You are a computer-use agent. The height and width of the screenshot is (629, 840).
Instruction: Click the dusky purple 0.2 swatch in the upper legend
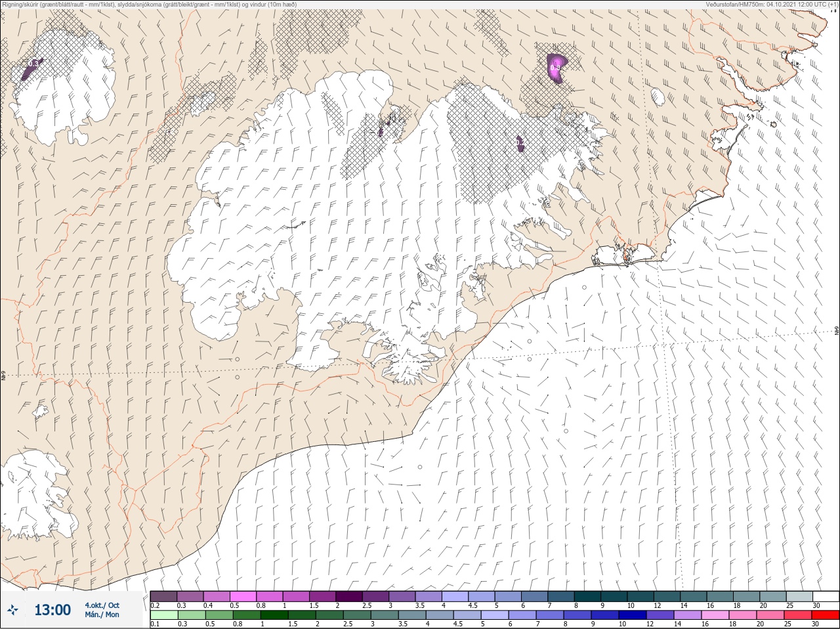163,597
